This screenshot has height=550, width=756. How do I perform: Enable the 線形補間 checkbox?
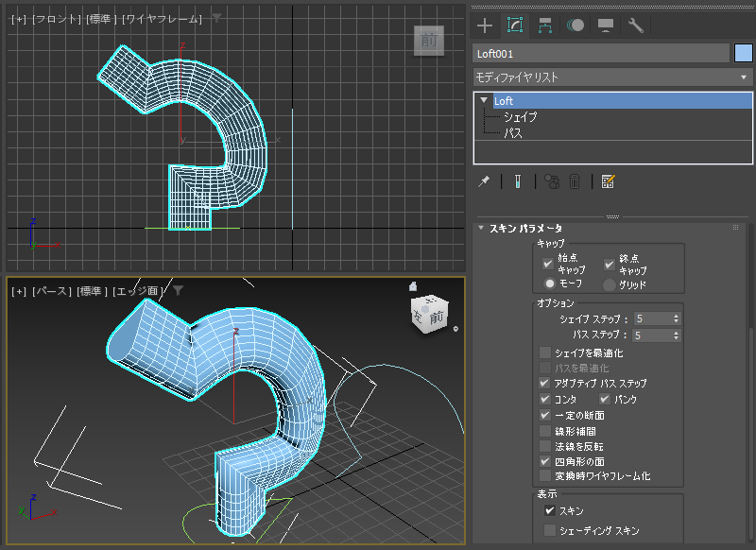545,431
